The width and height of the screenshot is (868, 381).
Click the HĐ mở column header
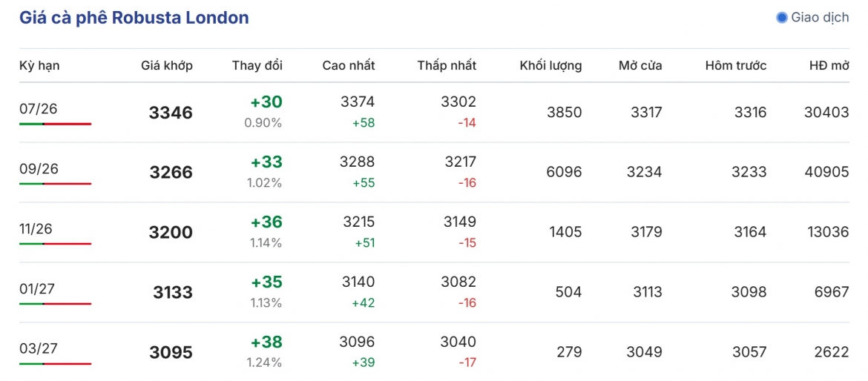[x=829, y=66]
